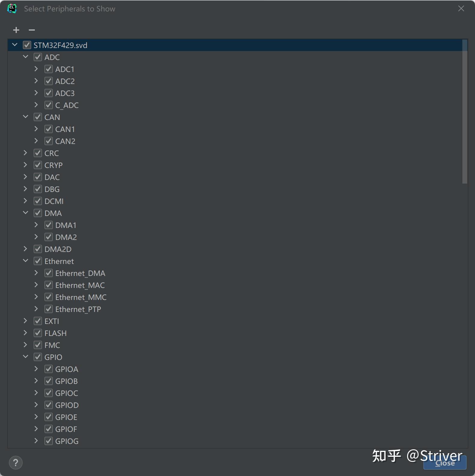475x476 pixels.
Task: Toggle the FLASH checkbox
Action: pos(38,333)
